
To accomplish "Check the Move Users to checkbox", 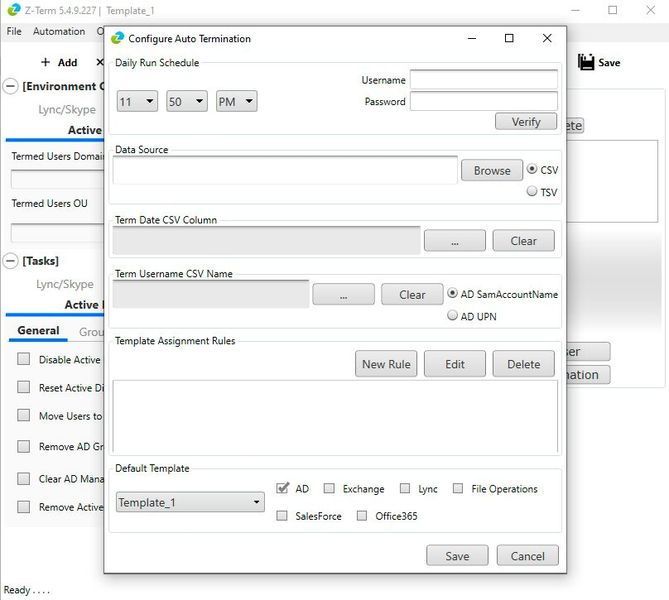I will point(23,415).
